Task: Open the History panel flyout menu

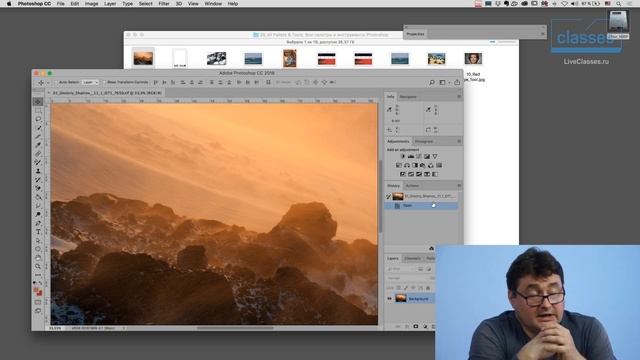Action: pyautogui.click(x=459, y=186)
